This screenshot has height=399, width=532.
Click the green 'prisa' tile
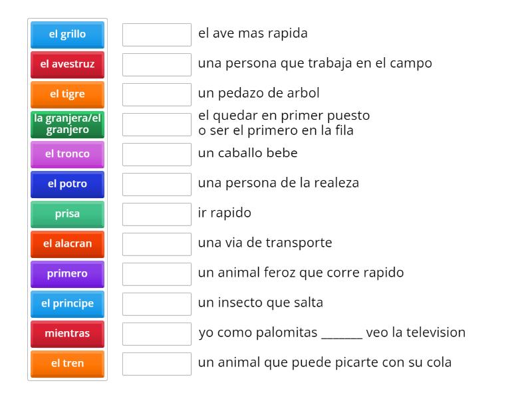click(66, 214)
